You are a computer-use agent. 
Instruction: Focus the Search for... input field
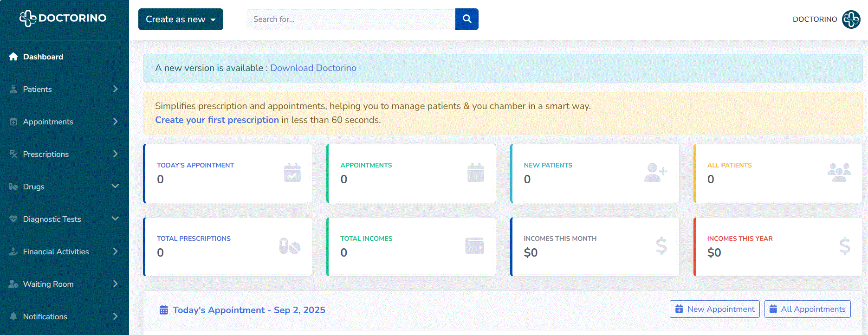pos(350,19)
